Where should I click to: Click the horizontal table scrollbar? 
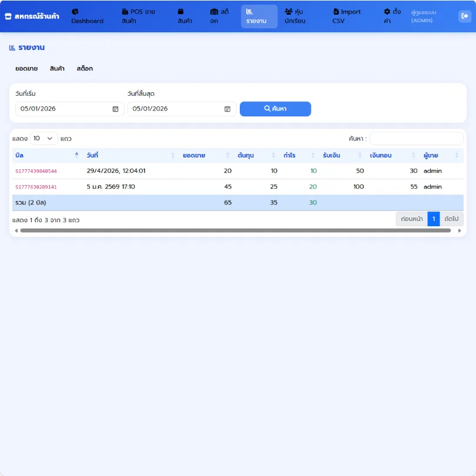235,231
